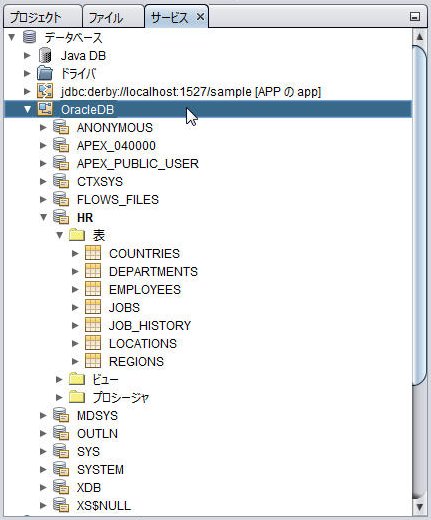Click the EMPLOYEES table icon
This screenshot has height=520, width=431.
pos(93,289)
